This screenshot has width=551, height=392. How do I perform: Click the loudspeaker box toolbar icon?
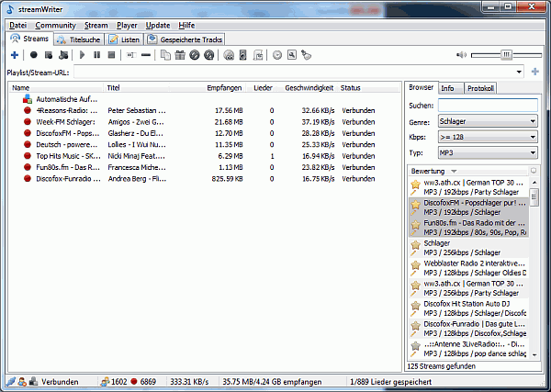242,55
